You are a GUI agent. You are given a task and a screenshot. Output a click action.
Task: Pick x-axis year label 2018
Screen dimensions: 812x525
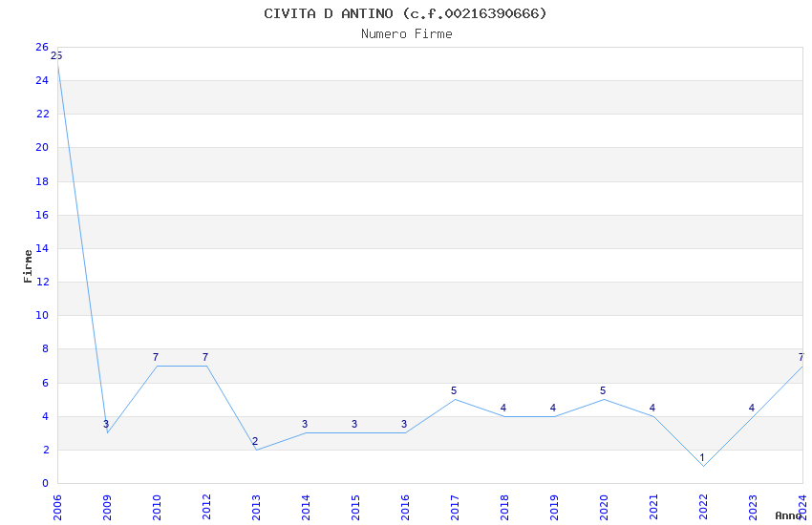tap(504, 507)
